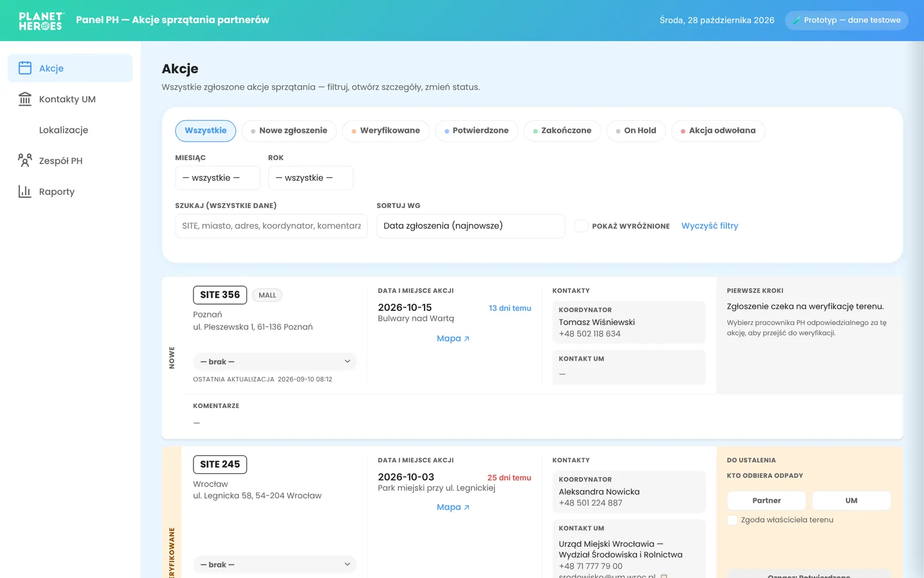Screen dimensions: 924x578
Task: Go to Kontakty UM in the sidebar
Action: (70, 99)
